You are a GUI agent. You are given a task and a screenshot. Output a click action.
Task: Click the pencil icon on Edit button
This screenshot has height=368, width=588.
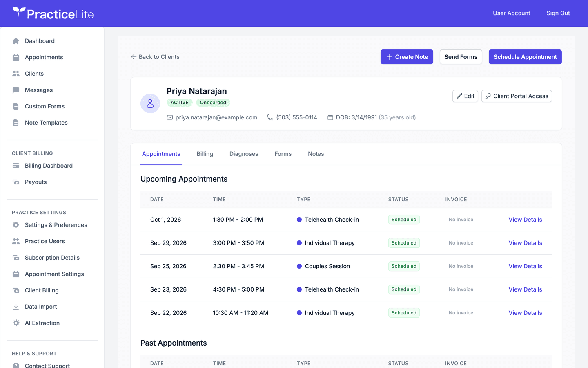click(459, 96)
